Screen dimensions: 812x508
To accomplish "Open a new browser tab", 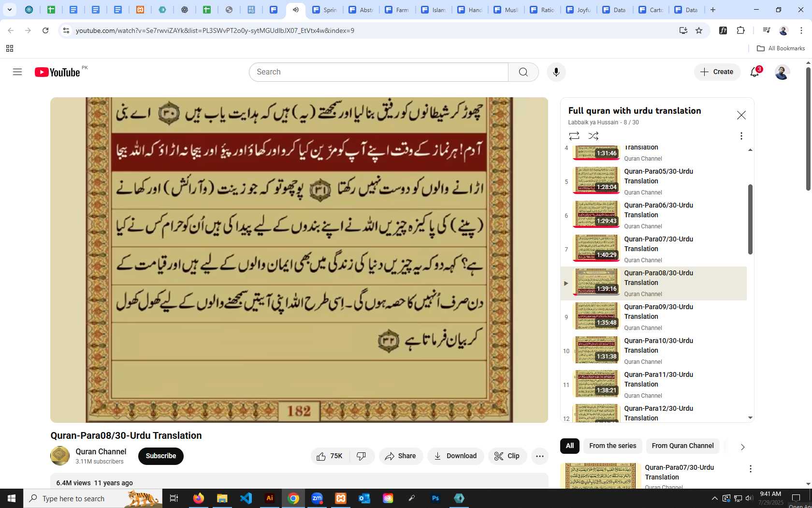I will tap(713, 10).
